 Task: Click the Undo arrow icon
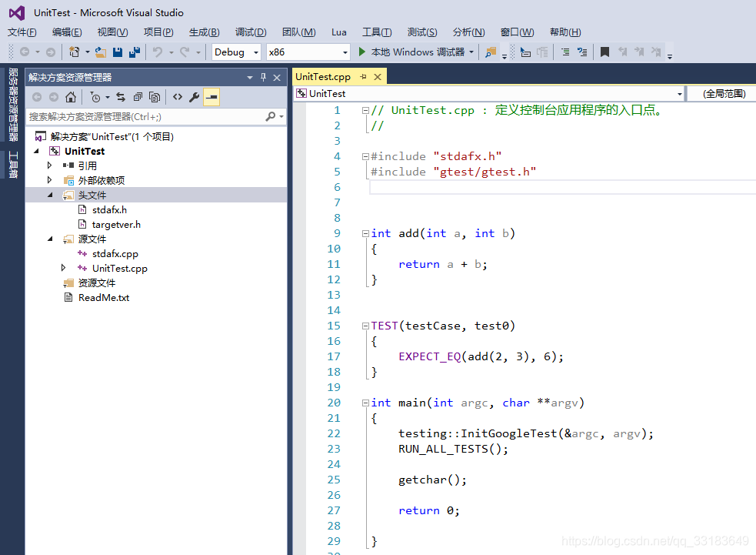(157, 52)
